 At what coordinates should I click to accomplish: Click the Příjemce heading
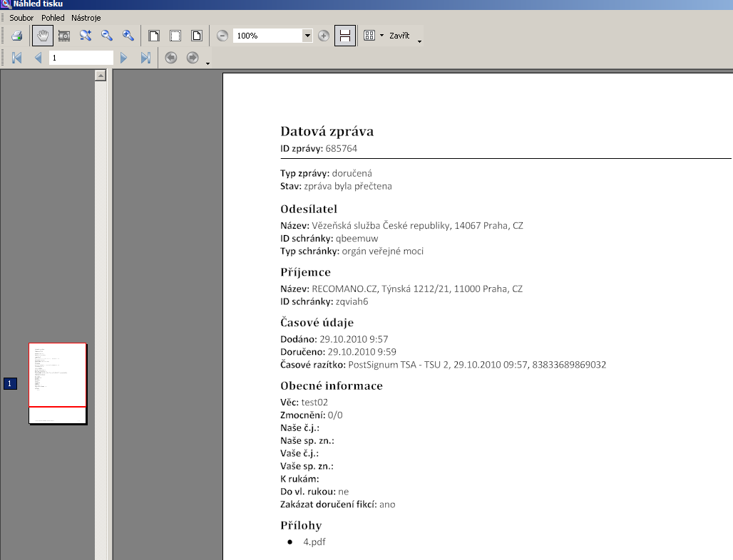pyautogui.click(x=305, y=272)
